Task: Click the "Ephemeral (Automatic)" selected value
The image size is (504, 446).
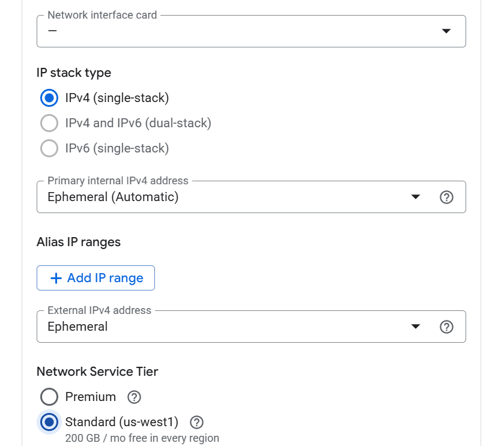Action: coord(113,197)
